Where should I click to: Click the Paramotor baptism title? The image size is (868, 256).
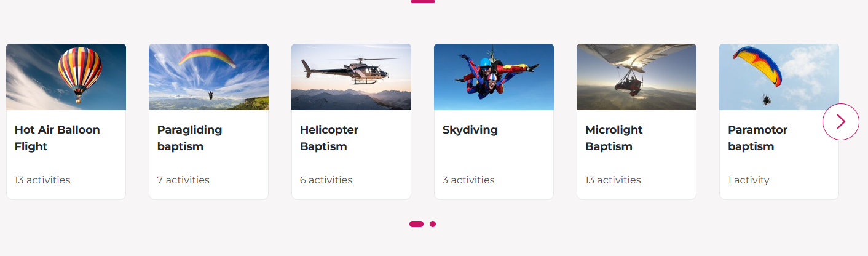(x=757, y=138)
